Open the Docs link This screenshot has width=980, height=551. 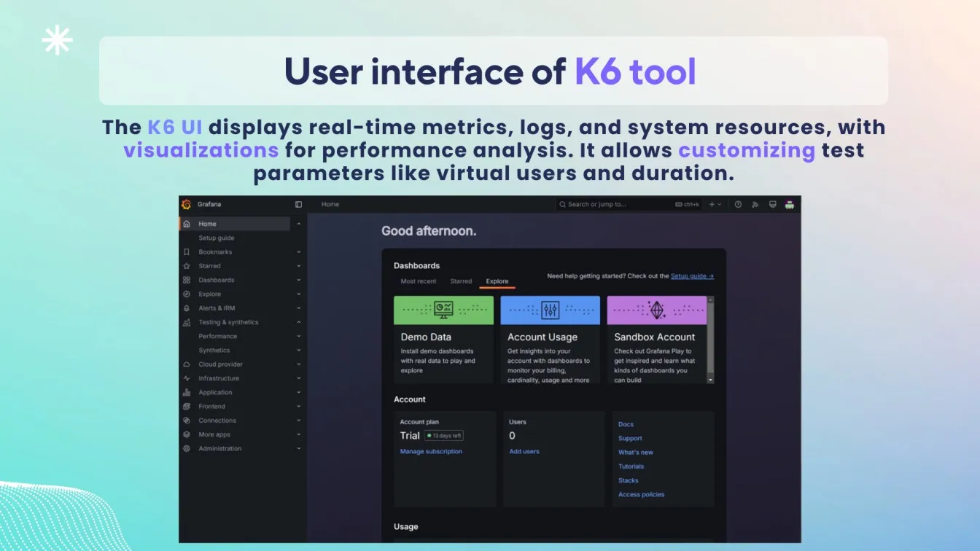(626, 424)
